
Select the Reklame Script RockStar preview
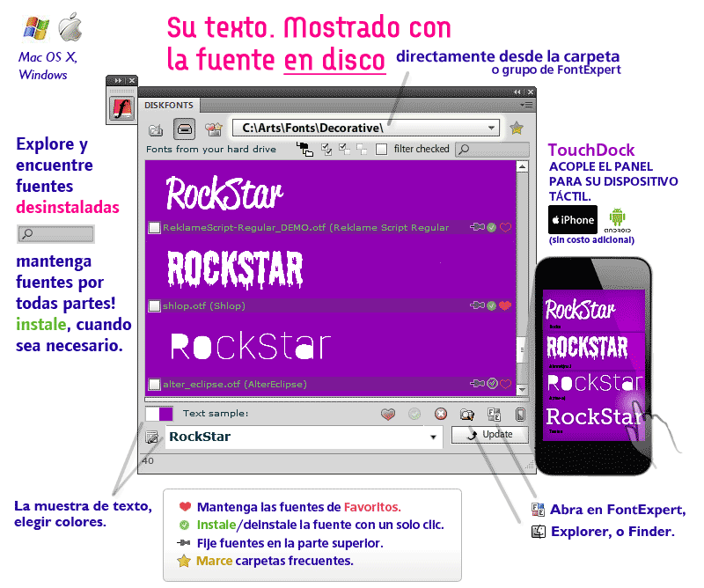(x=224, y=194)
